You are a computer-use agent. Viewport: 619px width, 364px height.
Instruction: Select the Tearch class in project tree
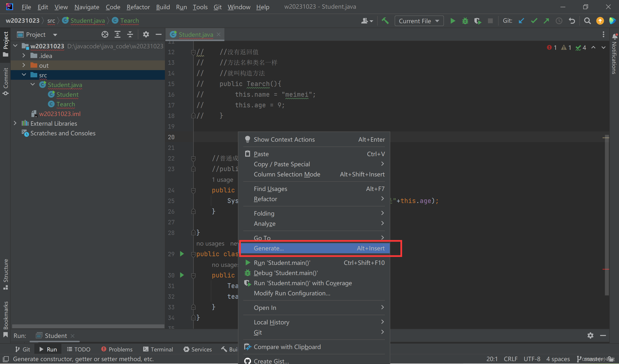coord(66,104)
